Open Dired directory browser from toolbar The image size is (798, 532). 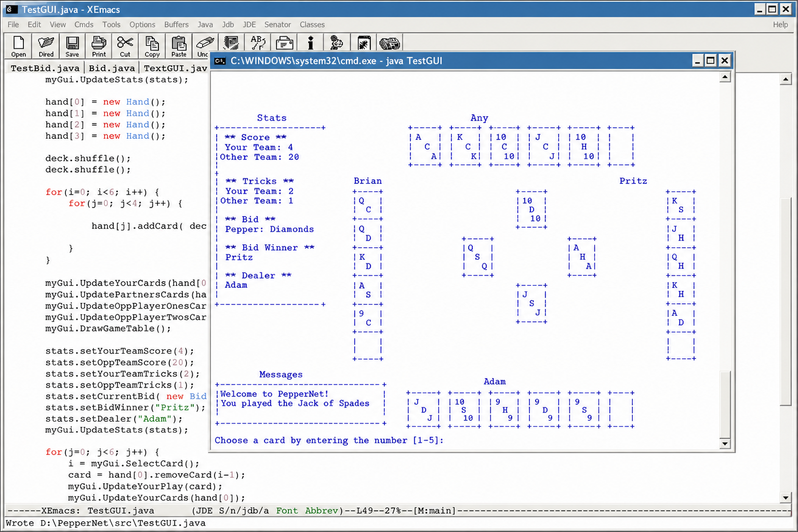(46, 46)
